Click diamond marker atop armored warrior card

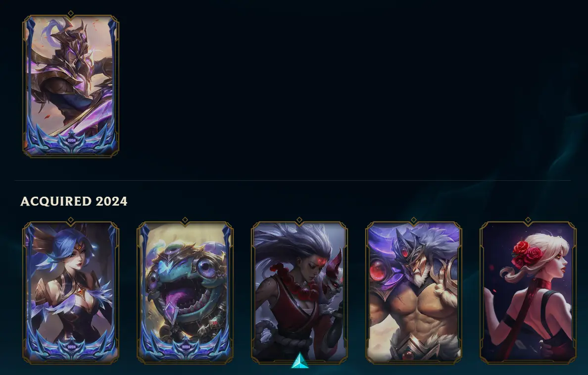[71, 13]
